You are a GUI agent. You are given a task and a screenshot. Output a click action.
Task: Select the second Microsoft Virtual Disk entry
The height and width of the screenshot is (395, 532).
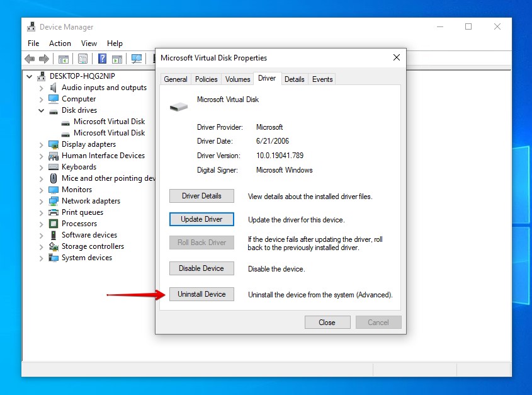[110, 133]
